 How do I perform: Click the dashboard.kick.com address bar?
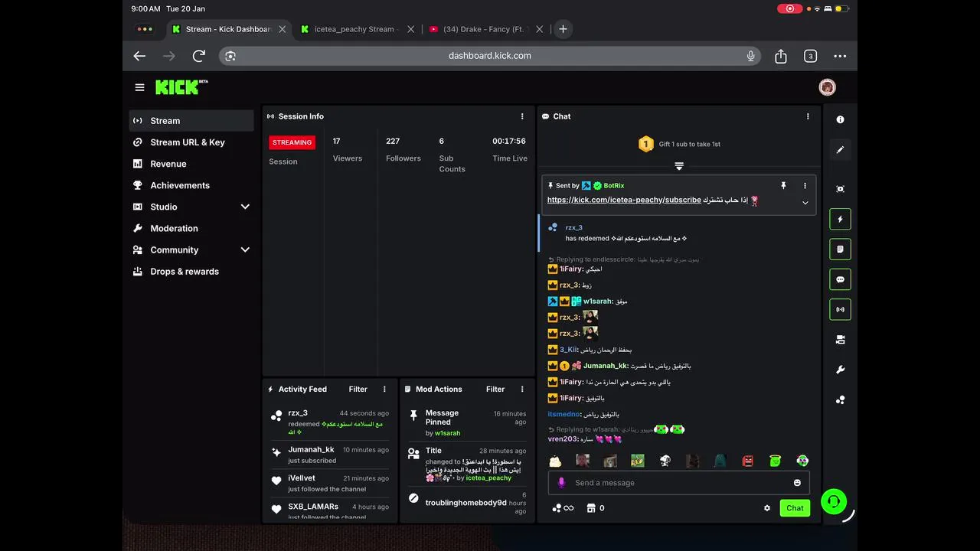490,56
